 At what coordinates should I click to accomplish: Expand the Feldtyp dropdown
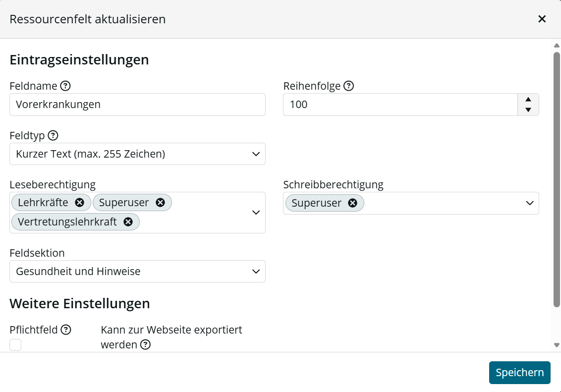coord(137,154)
